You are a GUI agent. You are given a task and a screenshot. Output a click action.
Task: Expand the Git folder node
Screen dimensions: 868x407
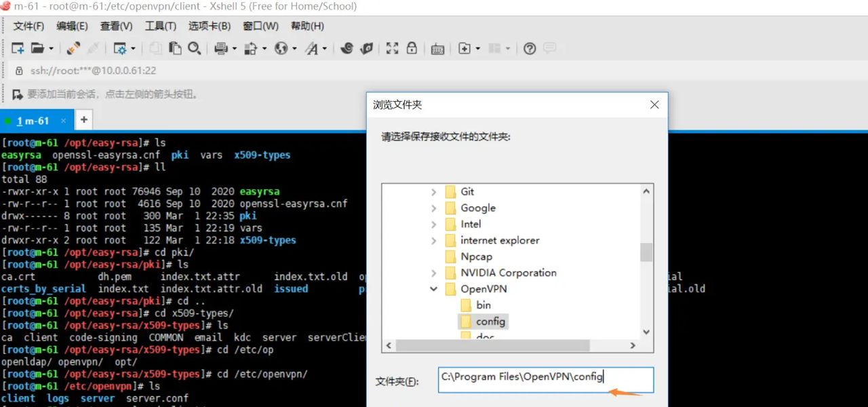pyautogui.click(x=433, y=191)
